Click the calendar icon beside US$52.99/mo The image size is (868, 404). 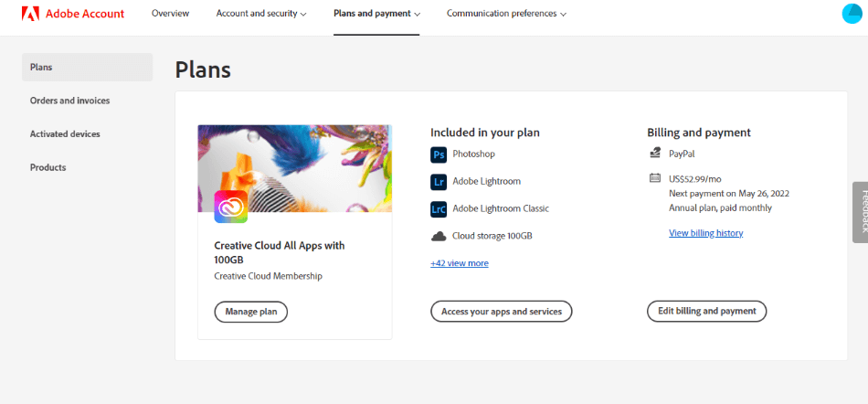click(655, 178)
